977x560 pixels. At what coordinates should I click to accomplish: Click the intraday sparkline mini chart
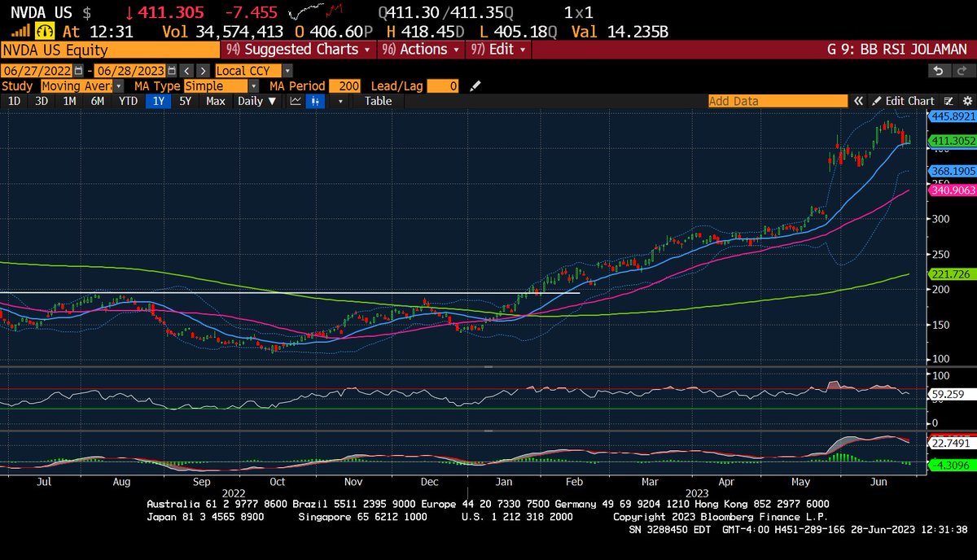tap(316, 13)
